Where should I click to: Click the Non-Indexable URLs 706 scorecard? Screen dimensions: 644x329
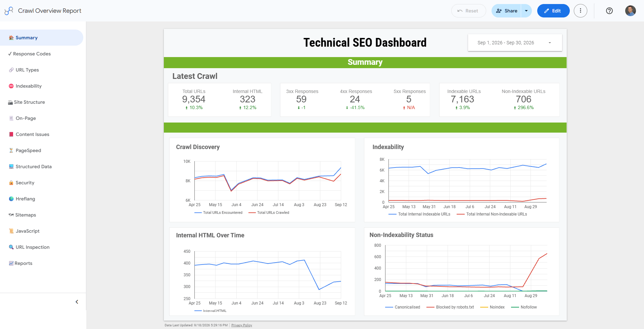coord(523,100)
